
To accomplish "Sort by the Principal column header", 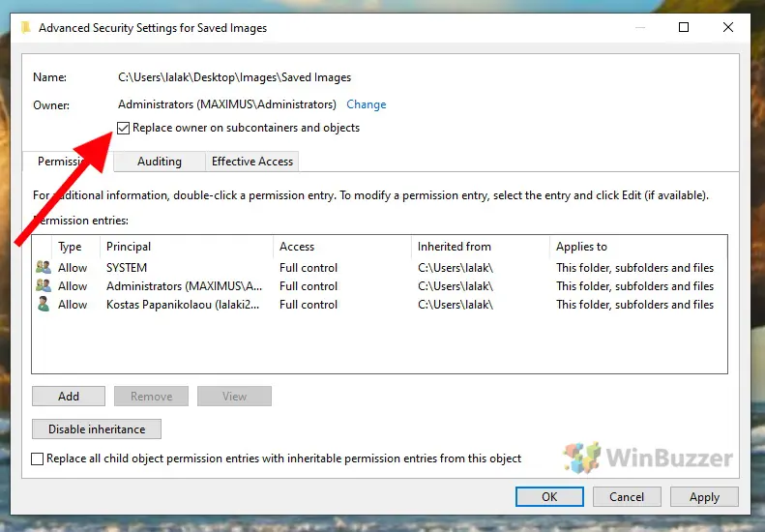I will click(x=187, y=247).
